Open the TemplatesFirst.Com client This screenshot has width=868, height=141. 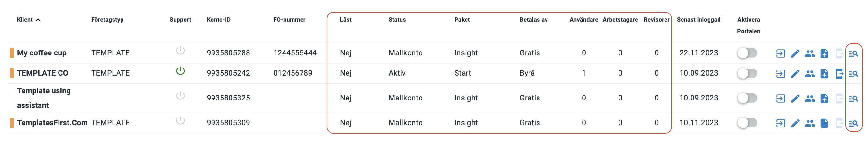click(52, 123)
